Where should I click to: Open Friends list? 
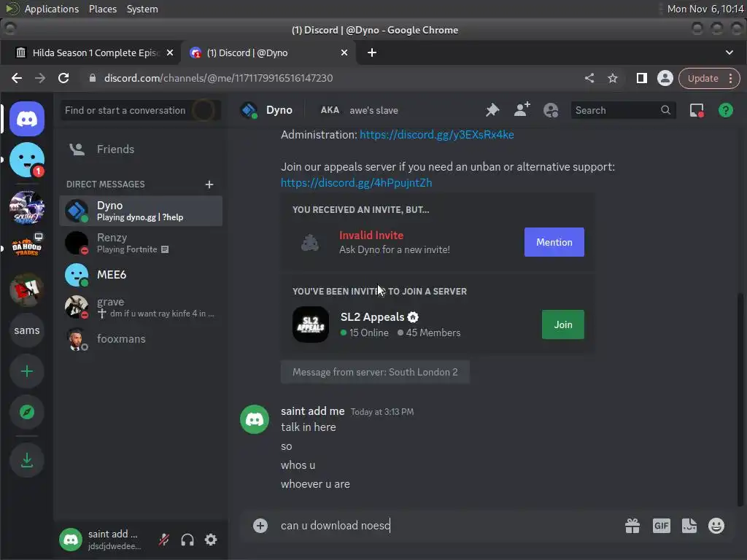141,149
